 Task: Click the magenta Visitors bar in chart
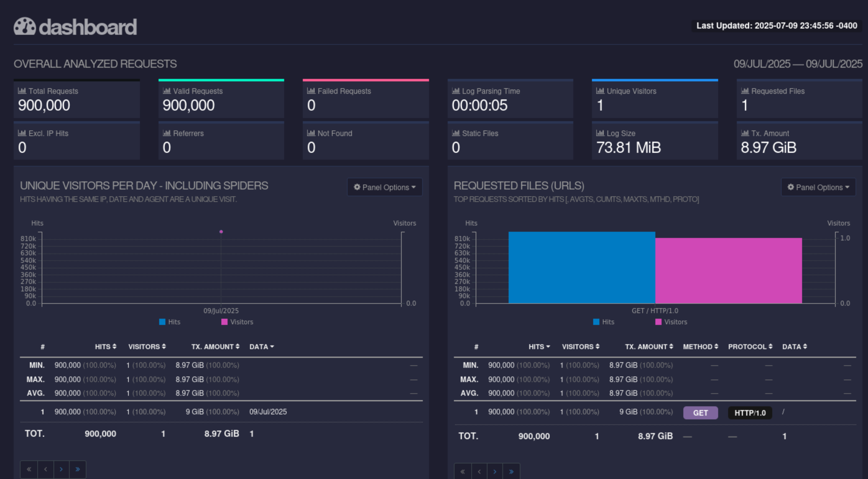[x=728, y=271]
